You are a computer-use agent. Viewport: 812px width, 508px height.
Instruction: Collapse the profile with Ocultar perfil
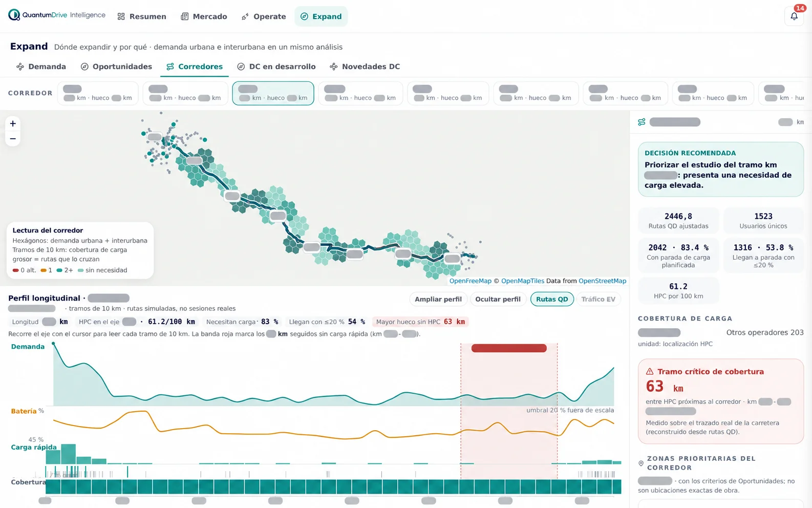498,299
